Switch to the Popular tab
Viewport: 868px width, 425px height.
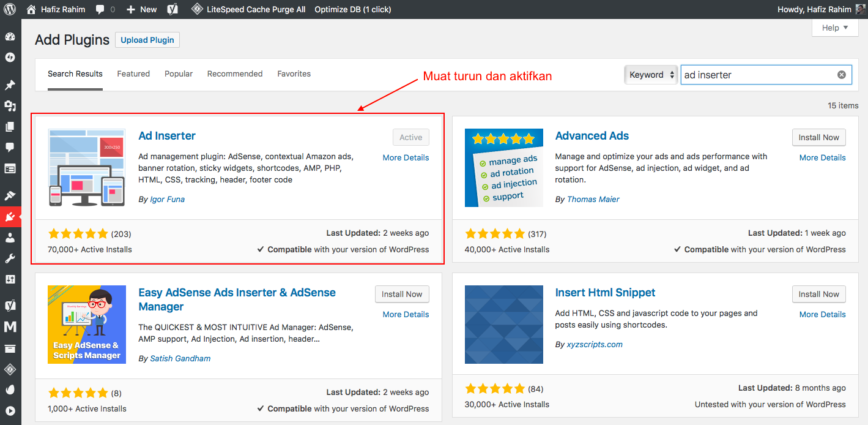click(179, 73)
